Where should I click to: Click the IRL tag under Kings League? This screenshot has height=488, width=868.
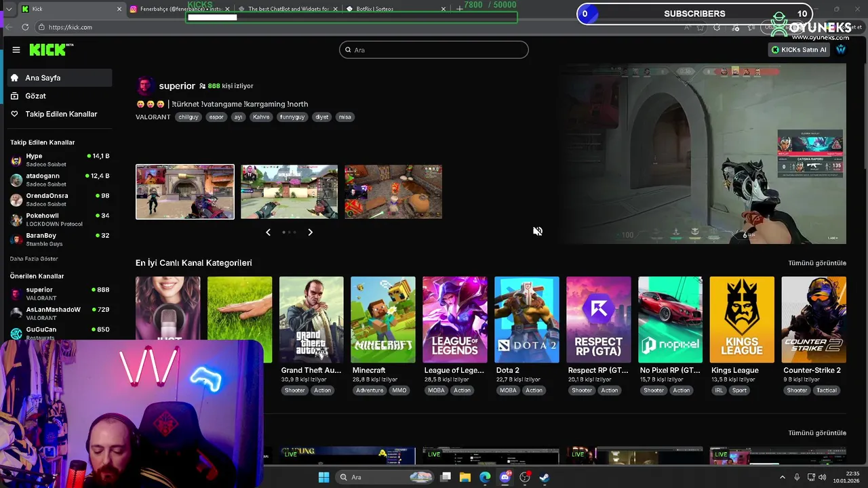coord(719,390)
